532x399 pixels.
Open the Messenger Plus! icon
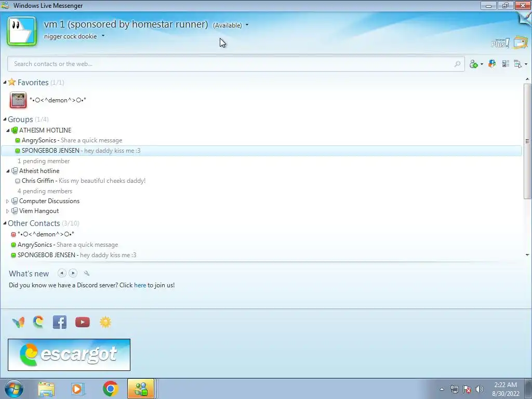tap(500, 44)
